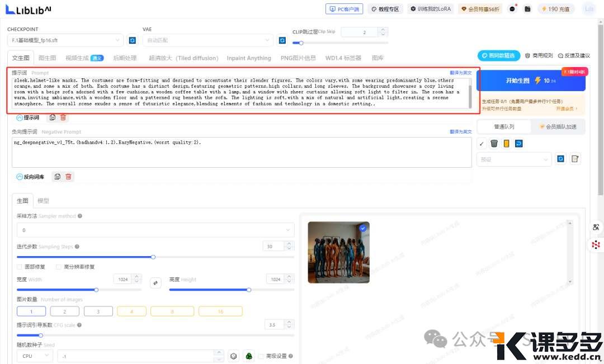Open the CPU seed source dropdown
This screenshot has width=604, height=364.
click(x=35, y=356)
